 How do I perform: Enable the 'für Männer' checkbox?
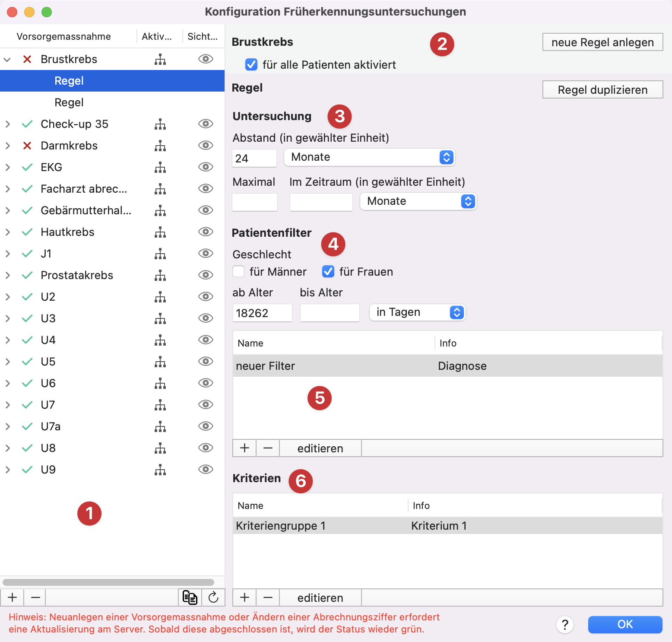238,271
